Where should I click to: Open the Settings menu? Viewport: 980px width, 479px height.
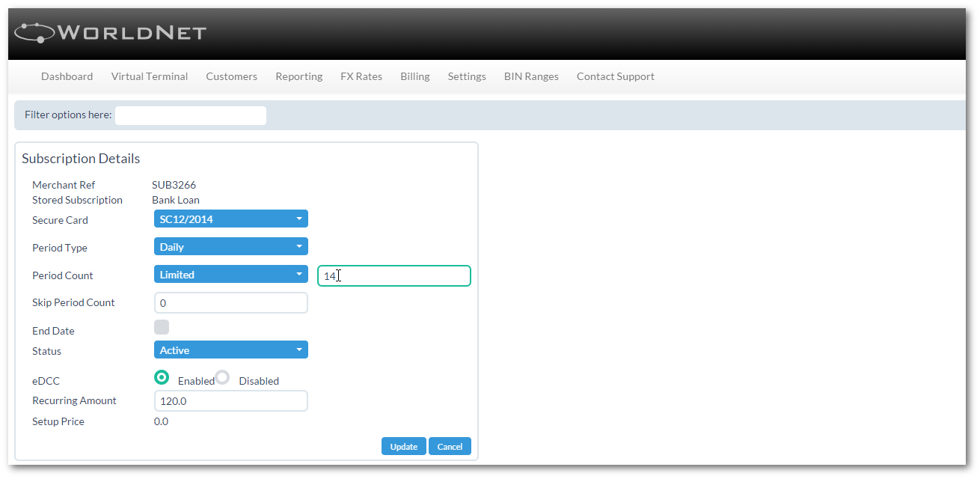pyautogui.click(x=467, y=76)
